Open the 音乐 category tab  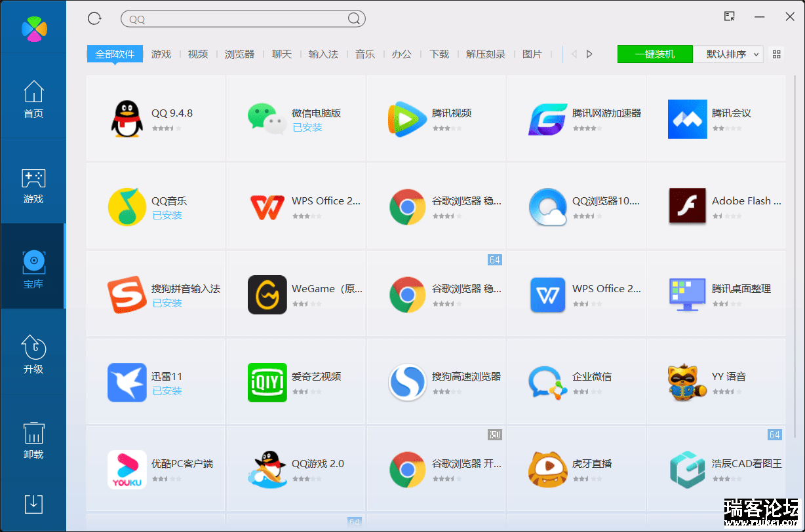(365, 54)
